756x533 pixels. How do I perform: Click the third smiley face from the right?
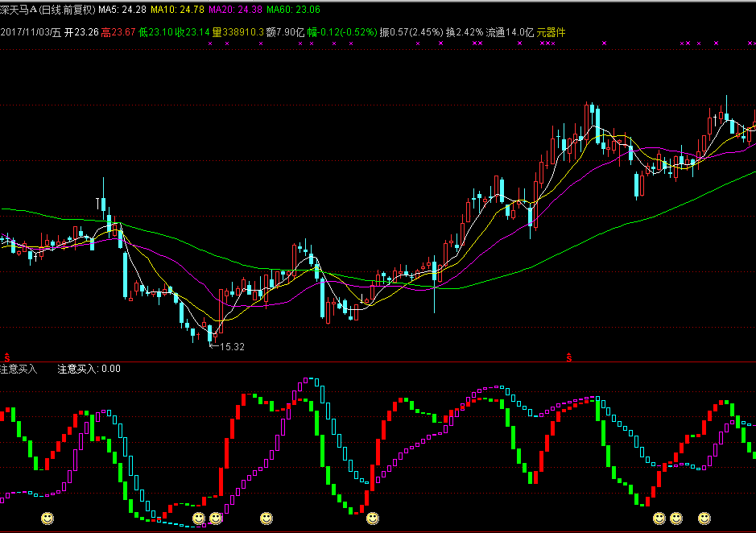click(659, 519)
